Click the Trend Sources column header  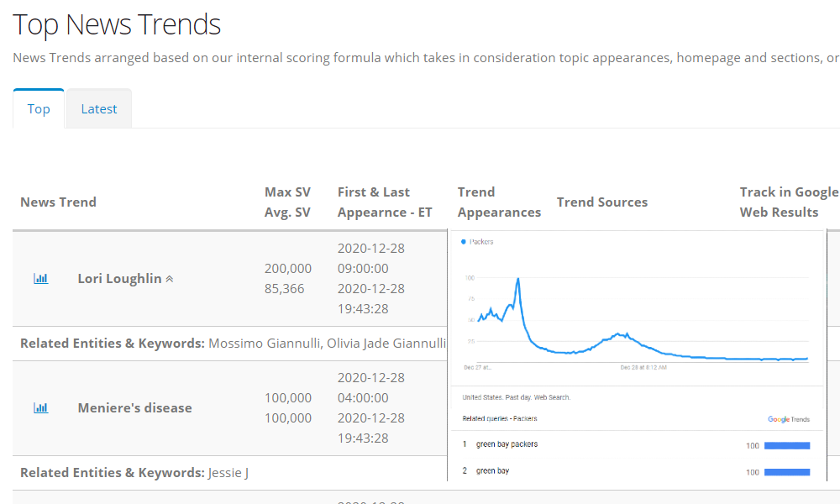click(601, 202)
